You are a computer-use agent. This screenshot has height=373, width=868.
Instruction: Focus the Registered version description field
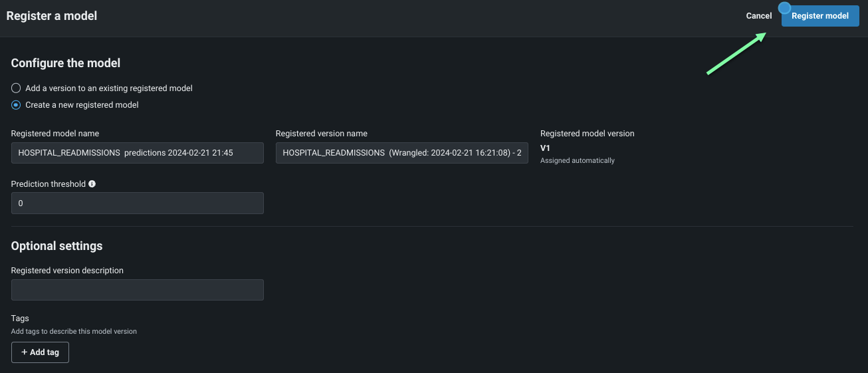coord(137,290)
